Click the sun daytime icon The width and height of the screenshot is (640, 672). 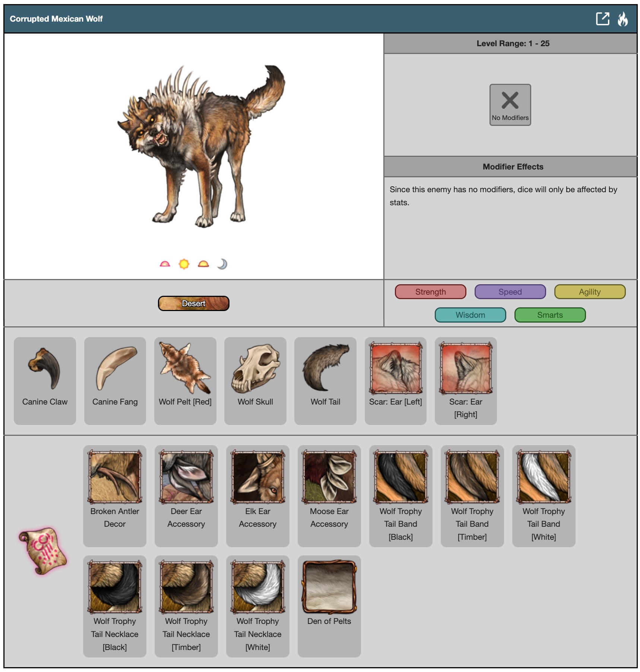[184, 264]
